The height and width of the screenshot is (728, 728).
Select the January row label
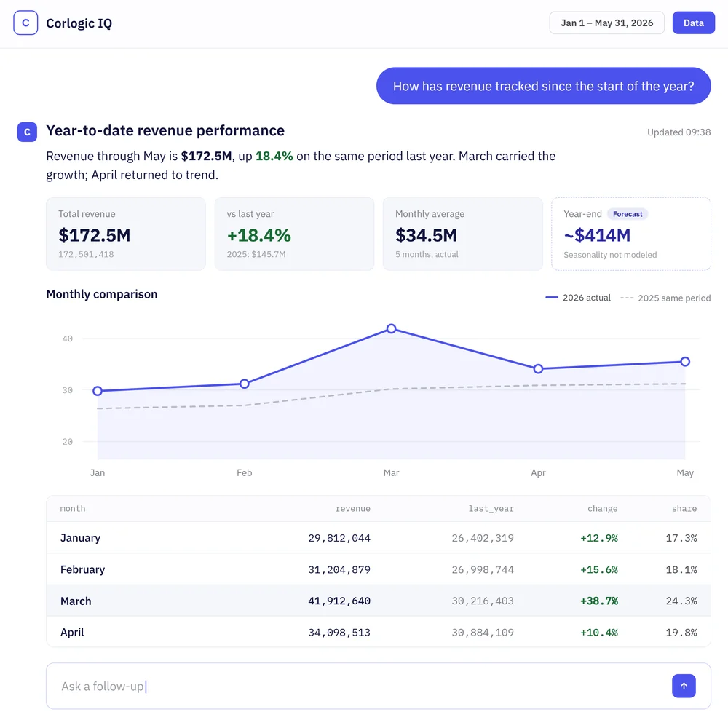pos(80,538)
